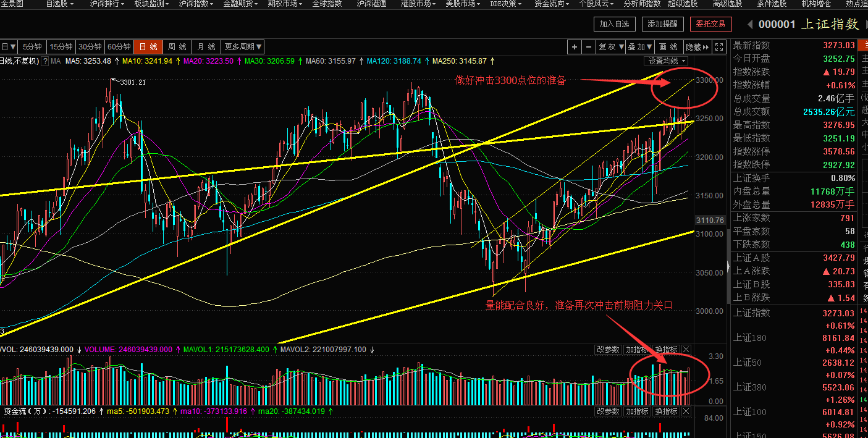
Task: Close the 资金流 indicator panel
Action: click(686, 411)
